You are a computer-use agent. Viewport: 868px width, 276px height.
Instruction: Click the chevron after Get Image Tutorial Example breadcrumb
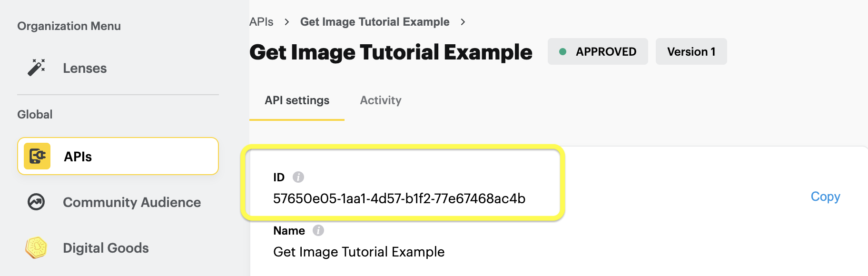click(463, 22)
